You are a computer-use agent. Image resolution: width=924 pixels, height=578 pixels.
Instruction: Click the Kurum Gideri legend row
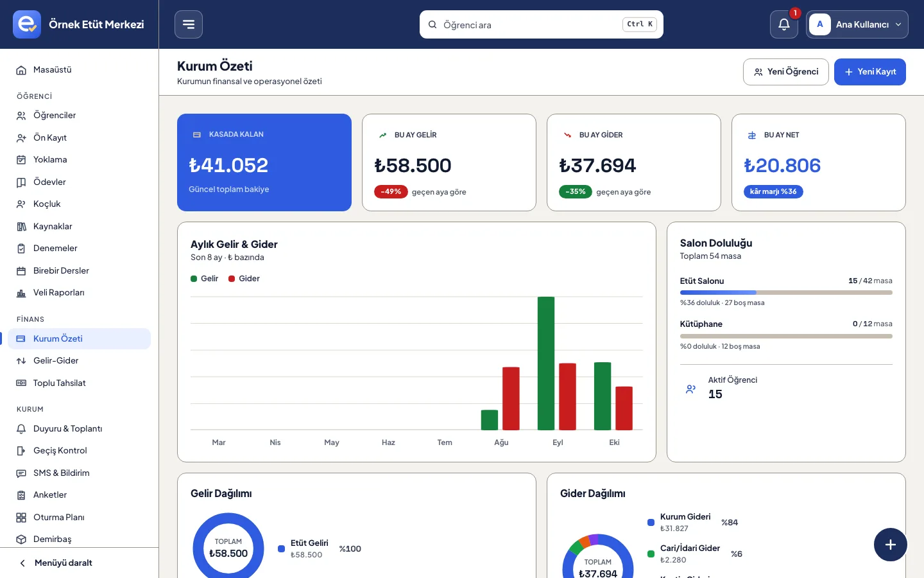pyautogui.click(x=693, y=522)
